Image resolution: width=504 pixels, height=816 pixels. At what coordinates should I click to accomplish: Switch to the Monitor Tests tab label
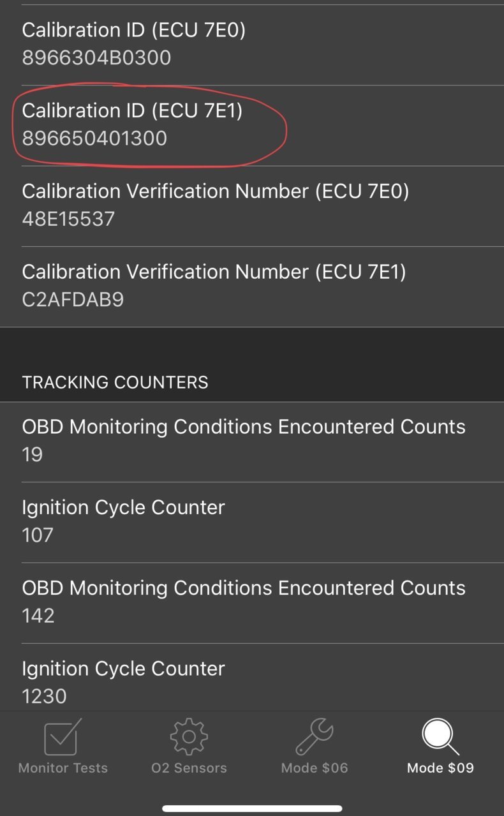tap(63, 768)
